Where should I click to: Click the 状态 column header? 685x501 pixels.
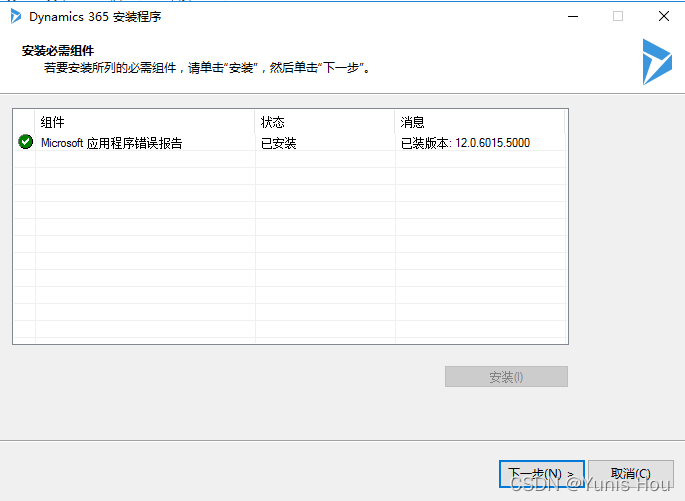[x=325, y=122]
